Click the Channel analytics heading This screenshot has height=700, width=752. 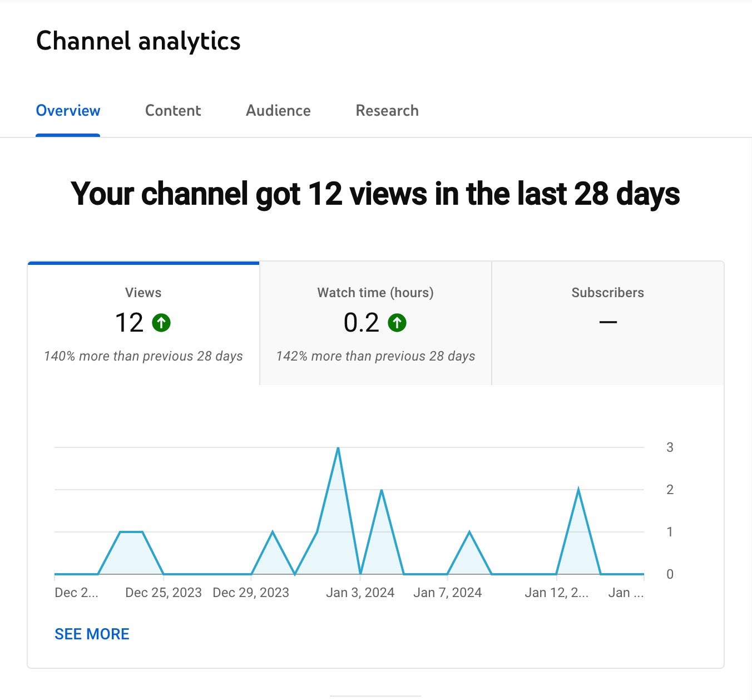click(138, 41)
